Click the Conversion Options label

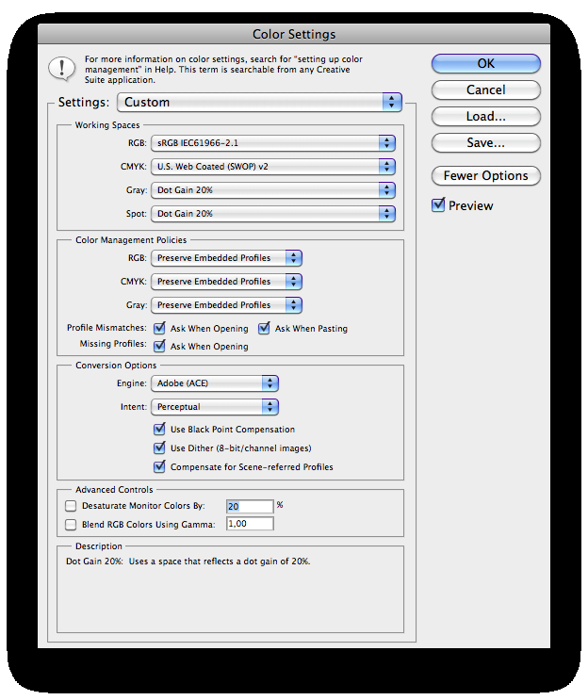point(116,366)
